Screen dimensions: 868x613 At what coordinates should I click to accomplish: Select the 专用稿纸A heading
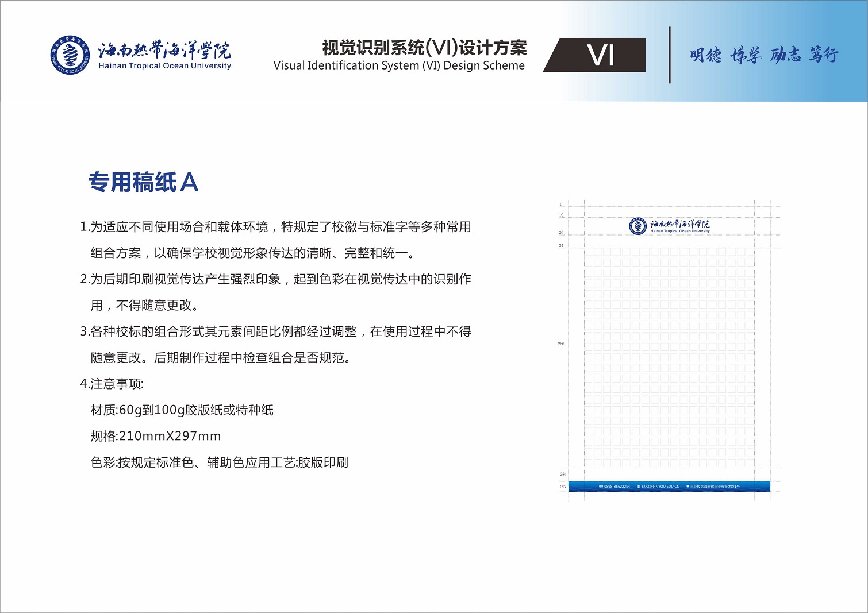coord(143,183)
